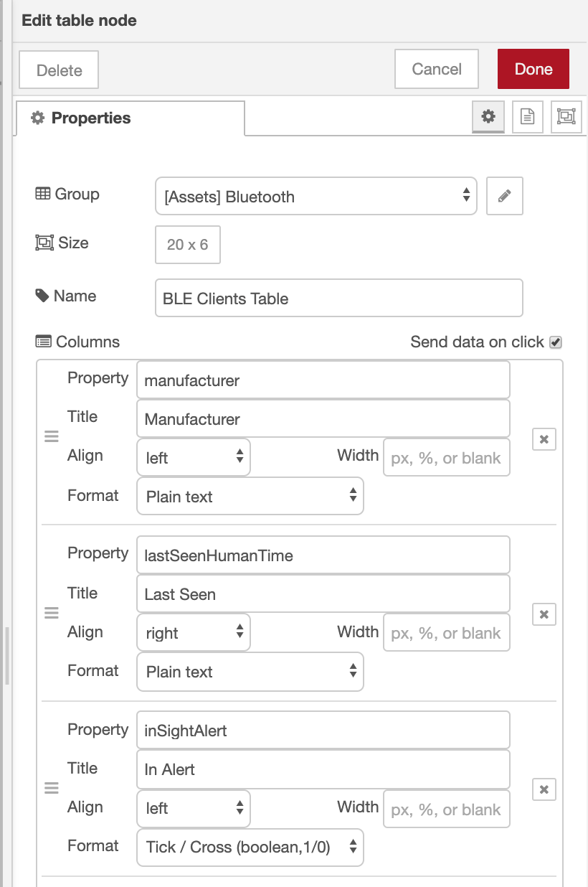
Task: Click the Size 20 x 6 field
Action: [187, 244]
